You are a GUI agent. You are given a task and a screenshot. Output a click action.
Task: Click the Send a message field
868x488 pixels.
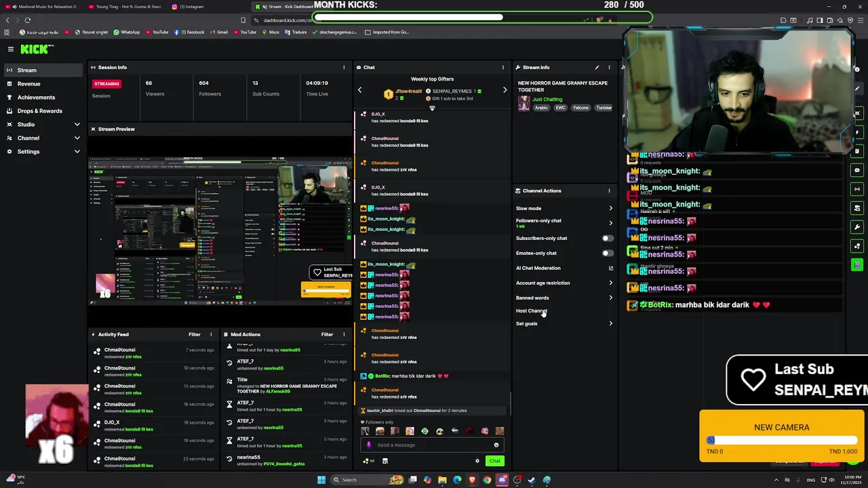tap(433, 445)
